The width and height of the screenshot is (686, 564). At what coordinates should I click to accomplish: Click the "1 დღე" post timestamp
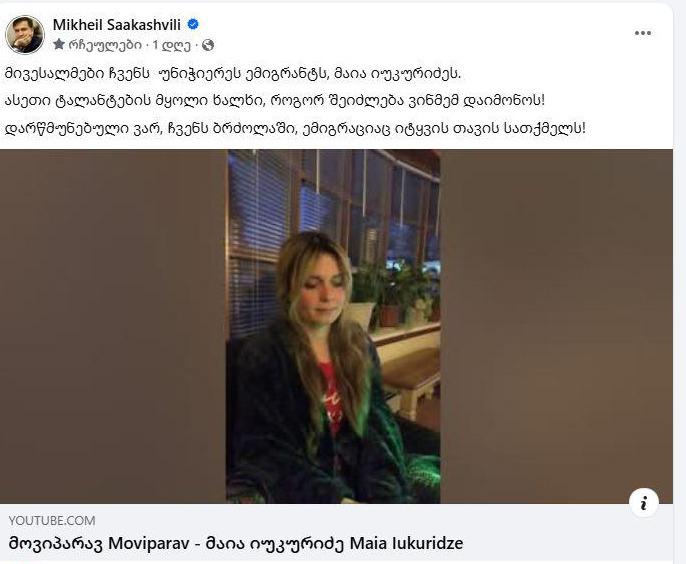point(172,45)
